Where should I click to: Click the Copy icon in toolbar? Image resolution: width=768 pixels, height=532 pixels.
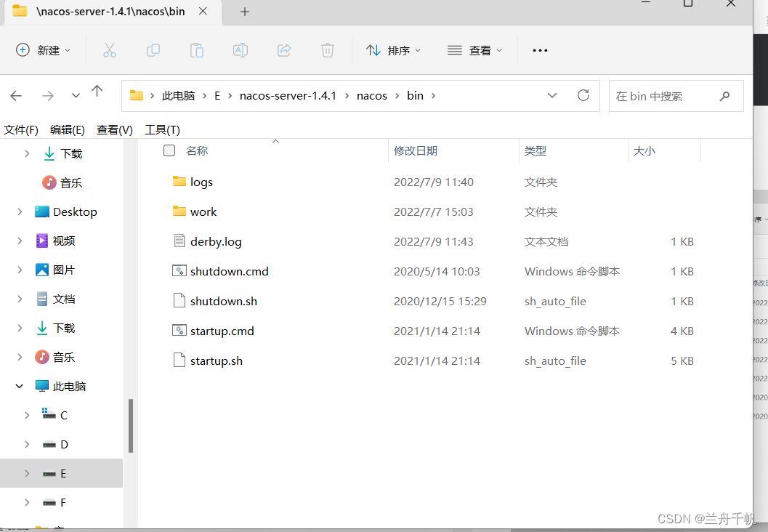tap(153, 50)
